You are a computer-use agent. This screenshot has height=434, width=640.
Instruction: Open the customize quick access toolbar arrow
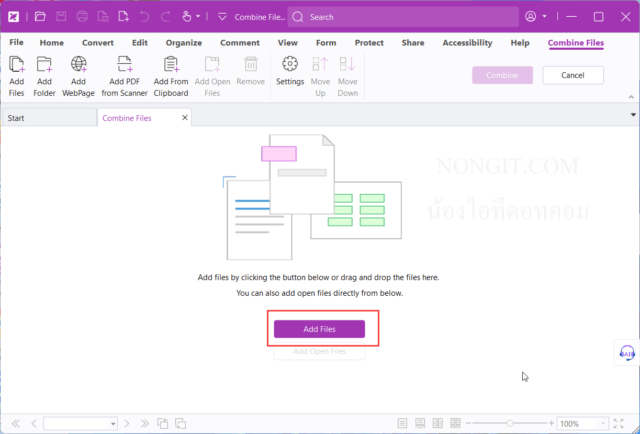click(x=222, y=17)
